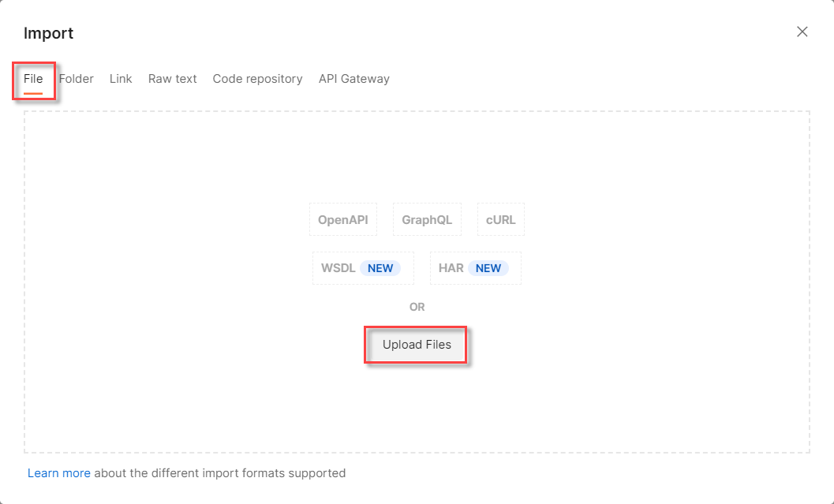
Task: Click the OR separator text
Action: 417,307
